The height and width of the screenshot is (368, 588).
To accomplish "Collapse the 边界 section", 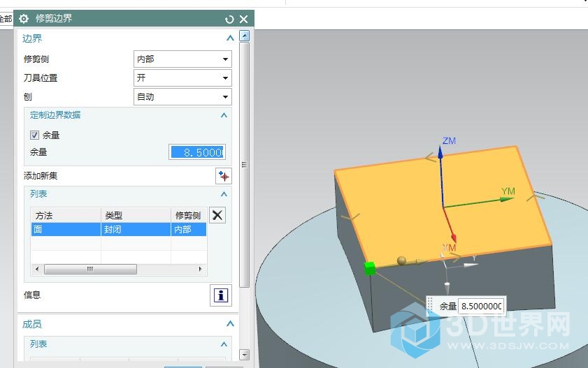I will click(230, 38).
